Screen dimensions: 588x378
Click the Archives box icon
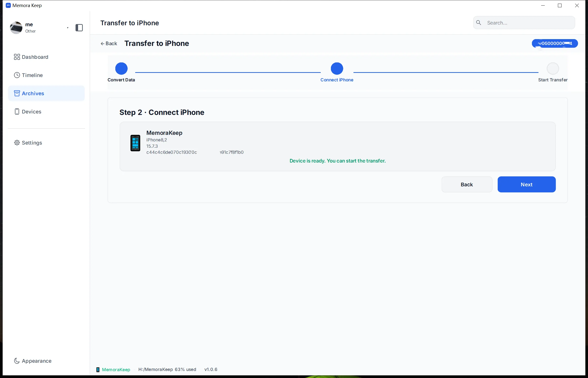click(x=17, y=93)
